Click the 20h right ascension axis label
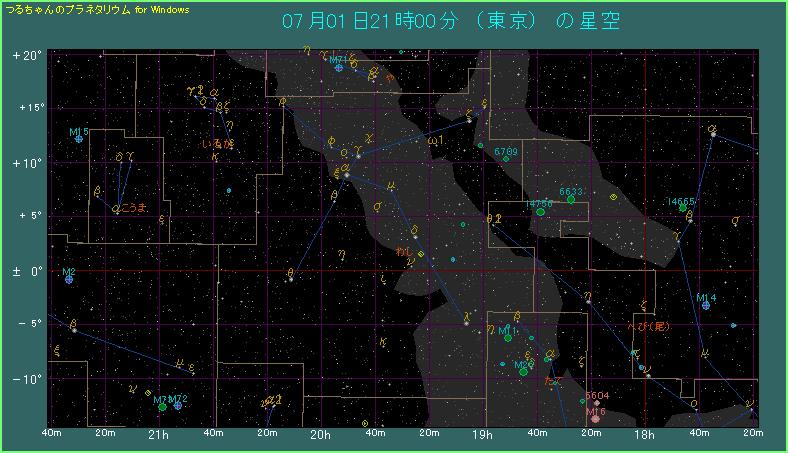This screenshot has width=788, height=453. click(320, 435)
